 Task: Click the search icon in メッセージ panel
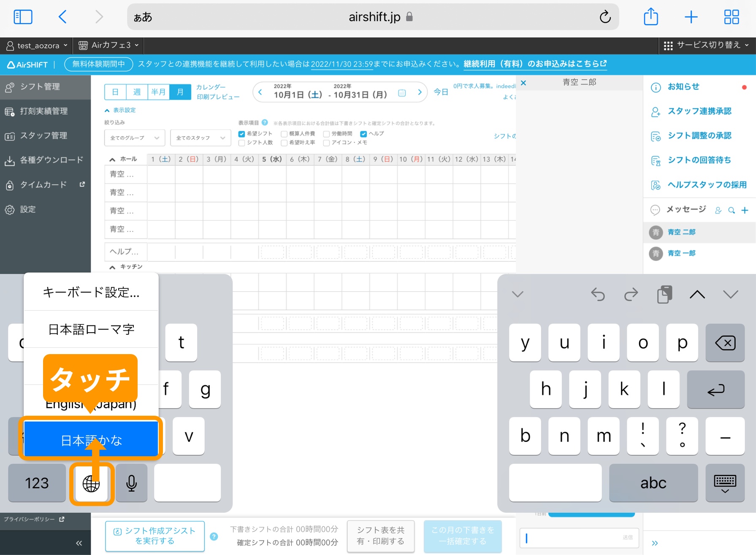pyautogui.click(x=732, y=210)
